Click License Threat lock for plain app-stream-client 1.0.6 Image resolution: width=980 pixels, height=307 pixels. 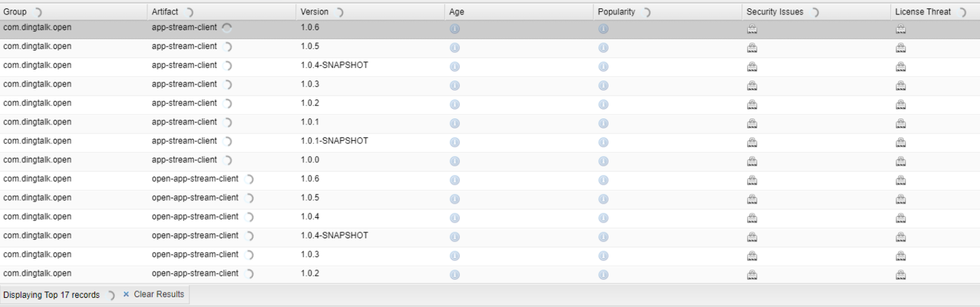tap(901, 29)
